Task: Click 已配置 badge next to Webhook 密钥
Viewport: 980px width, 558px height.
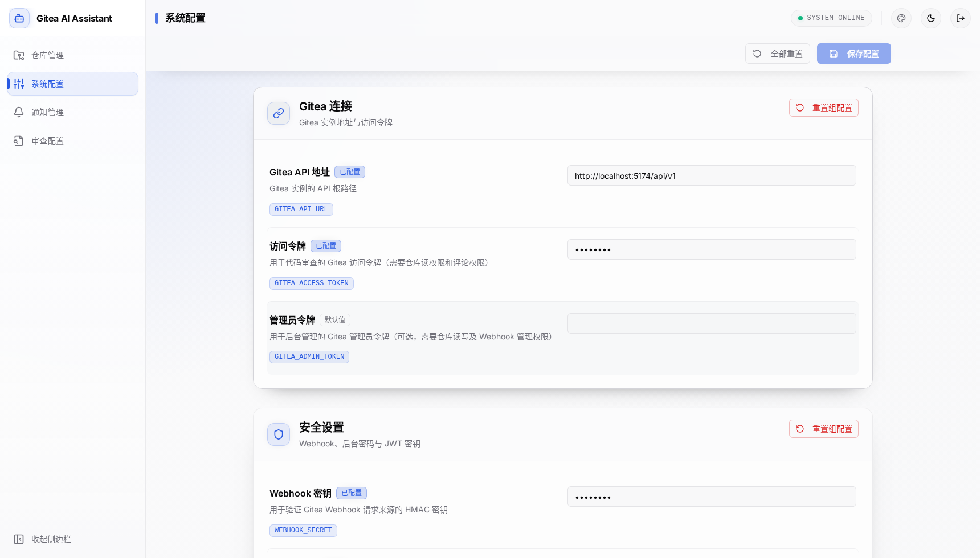Action: (x=352, y=493)
